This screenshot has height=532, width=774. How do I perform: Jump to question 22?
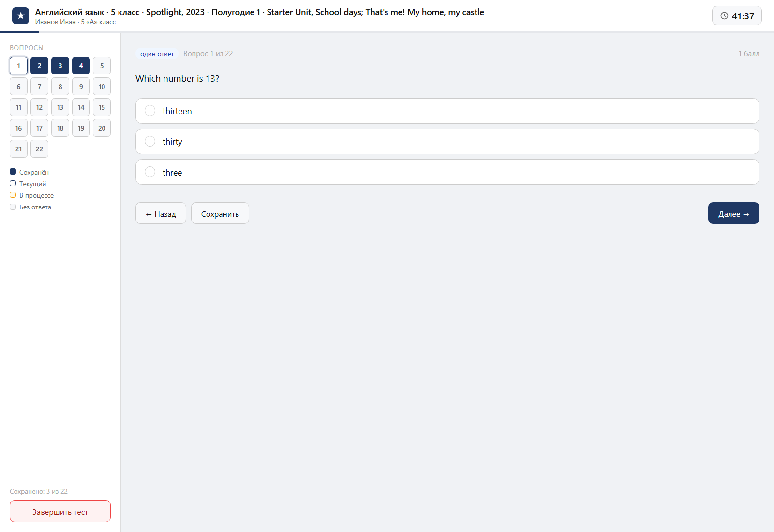[39, 149]
